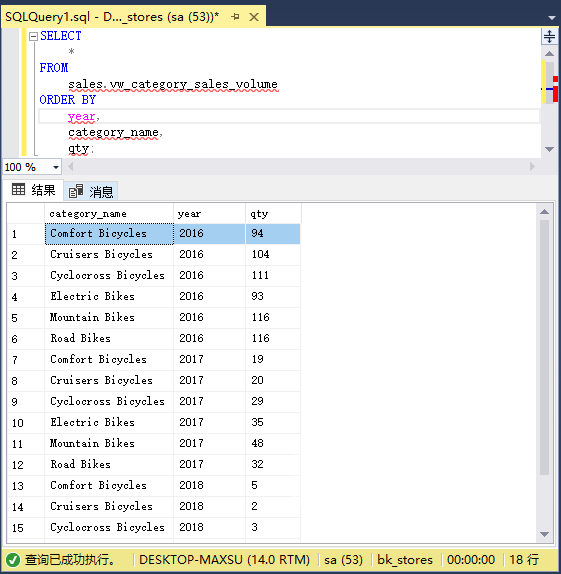Click the green query success icon
Viewport: 561px width, 574px height.
(x=13, y=560)
